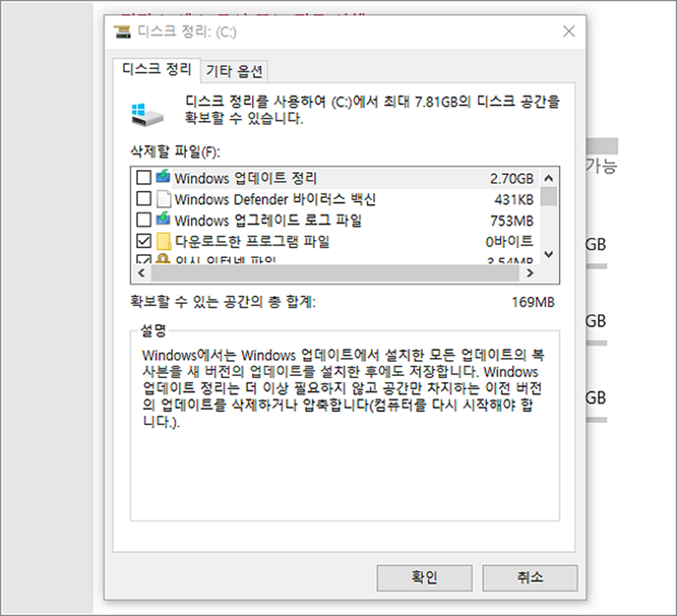Click the Disk Cleanup title bar icon
The height and width of the screenshot is (616, 677).
(122, 32)
